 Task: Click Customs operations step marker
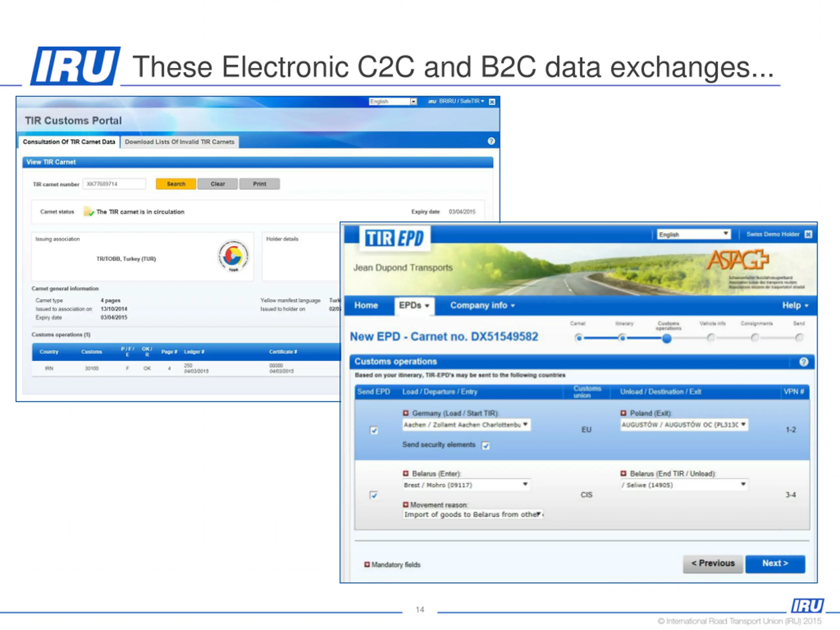(667, 338)
